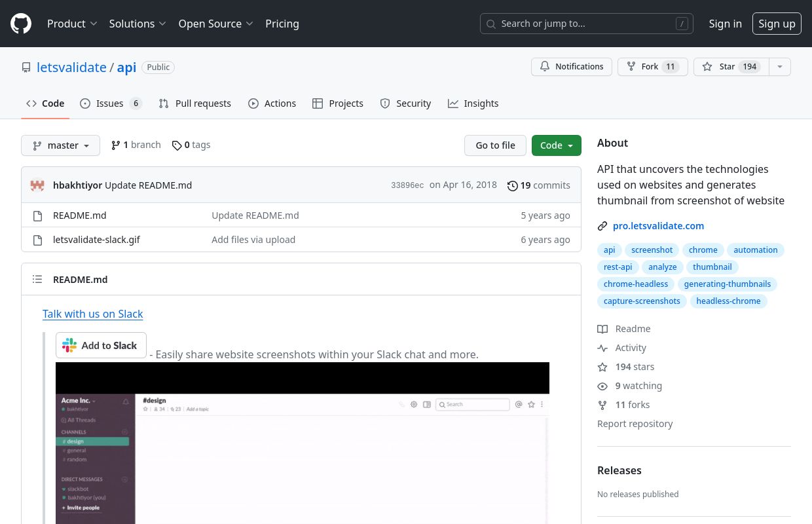Click the Go to file button
The height and width of the screenshot is (524, 812).
[x=496, y=145]
